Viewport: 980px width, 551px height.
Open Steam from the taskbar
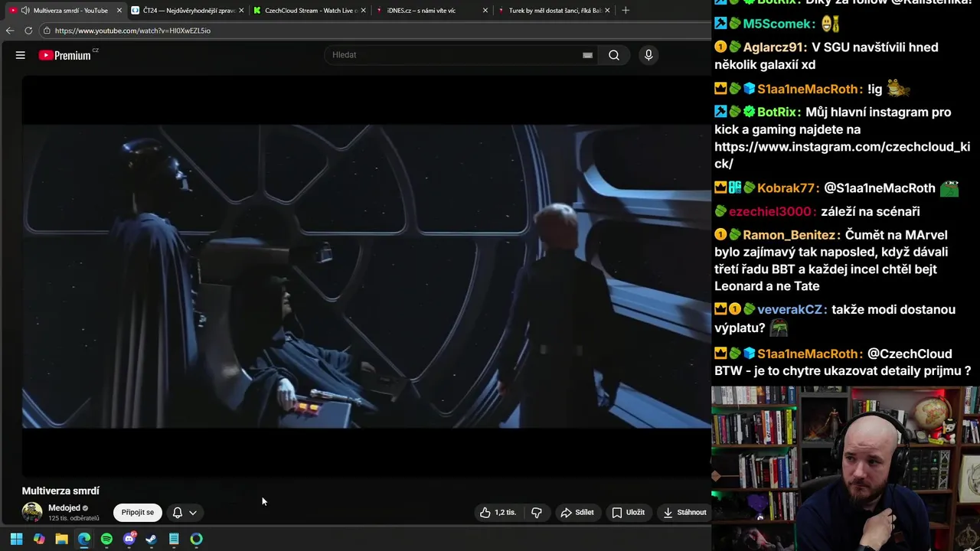coord(152,539)
